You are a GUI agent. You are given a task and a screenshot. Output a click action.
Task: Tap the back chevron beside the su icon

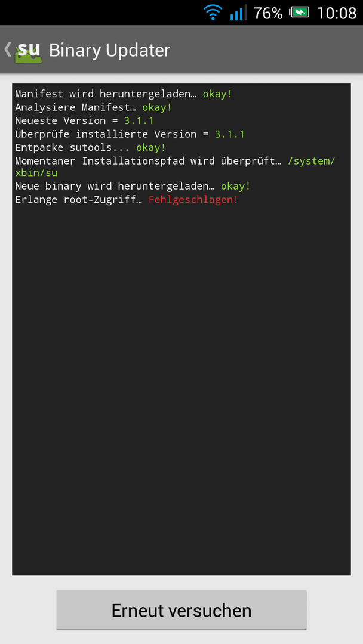click(x=7, y=49)
